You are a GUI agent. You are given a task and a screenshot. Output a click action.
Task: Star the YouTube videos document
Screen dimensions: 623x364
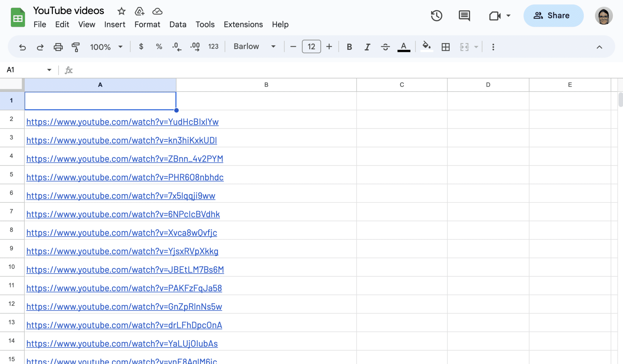click(121, 12)
